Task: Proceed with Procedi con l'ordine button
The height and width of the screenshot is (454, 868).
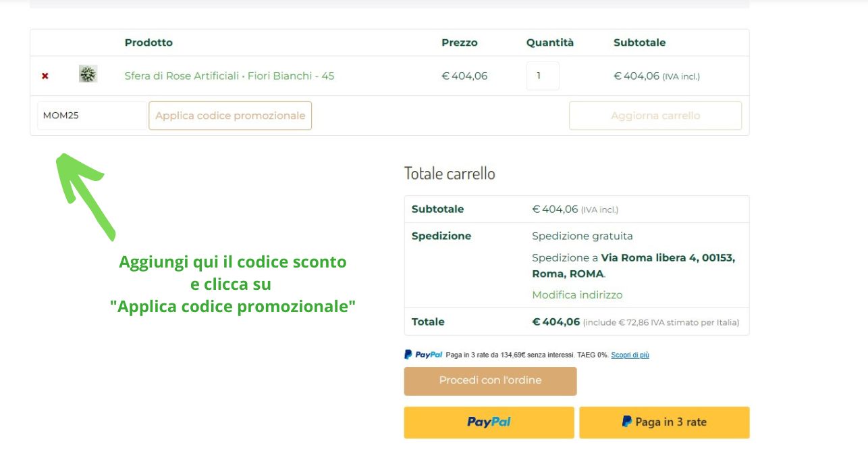Action: (x=491, y=381)
